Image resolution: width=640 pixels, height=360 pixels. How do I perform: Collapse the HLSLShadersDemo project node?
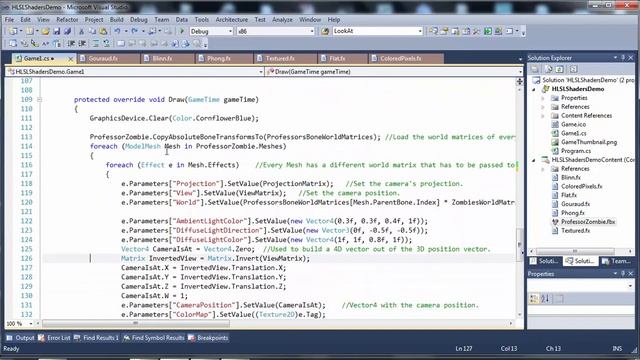coord(534,89)
